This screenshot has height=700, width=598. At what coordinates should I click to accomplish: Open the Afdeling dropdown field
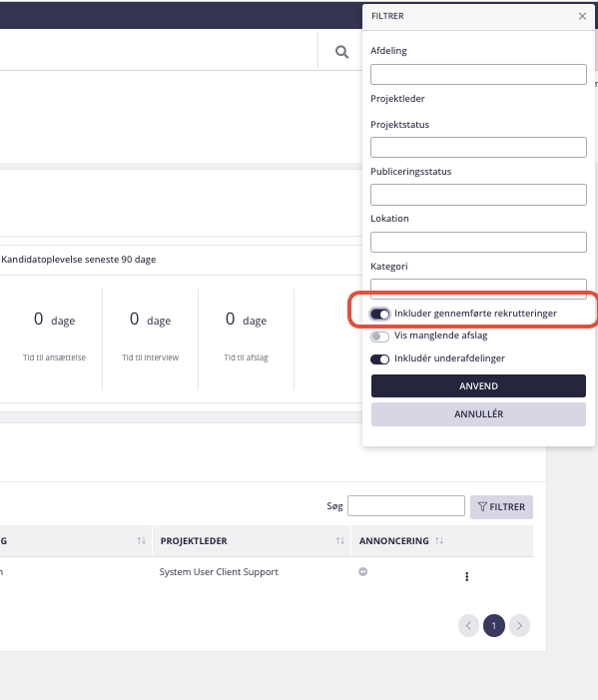[x=478, y=74]
